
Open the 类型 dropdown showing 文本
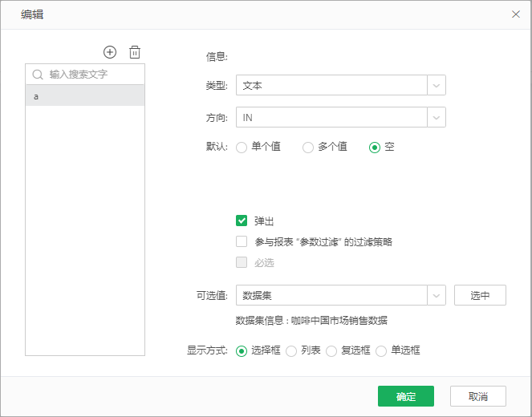pyautogui.click(x=340, y=85)
